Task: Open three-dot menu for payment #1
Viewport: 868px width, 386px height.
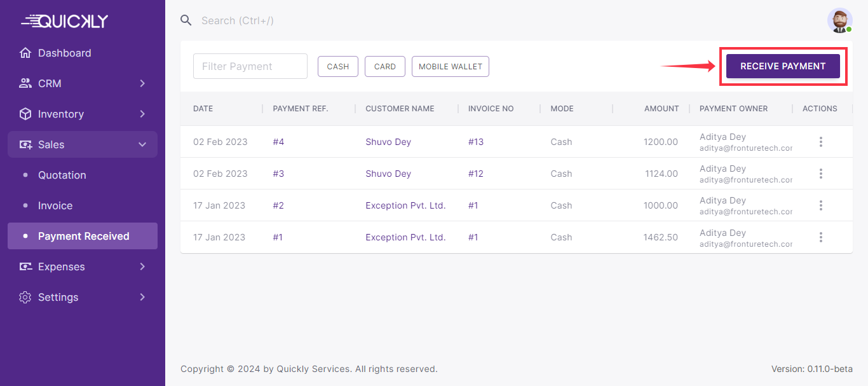Action: click(820, 237)
